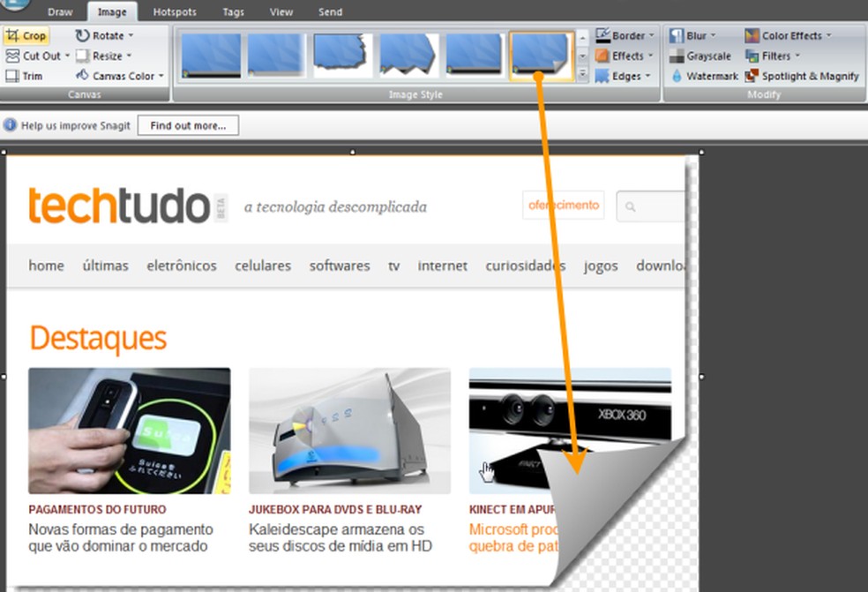
Task: Open the View tab
Action: coord(281,11)
